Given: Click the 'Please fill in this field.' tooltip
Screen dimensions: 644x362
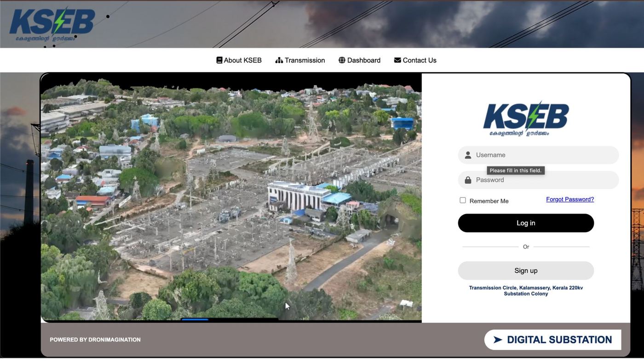Looking at the screenshot, I should (x=516, y=170).
